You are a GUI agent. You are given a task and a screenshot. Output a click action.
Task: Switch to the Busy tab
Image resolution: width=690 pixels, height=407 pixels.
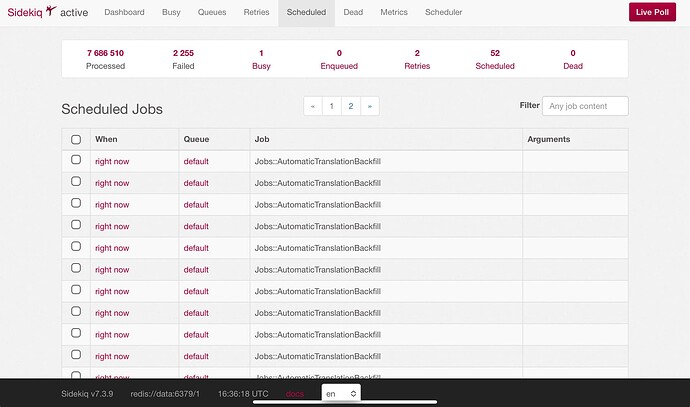(x=171, y=12)
